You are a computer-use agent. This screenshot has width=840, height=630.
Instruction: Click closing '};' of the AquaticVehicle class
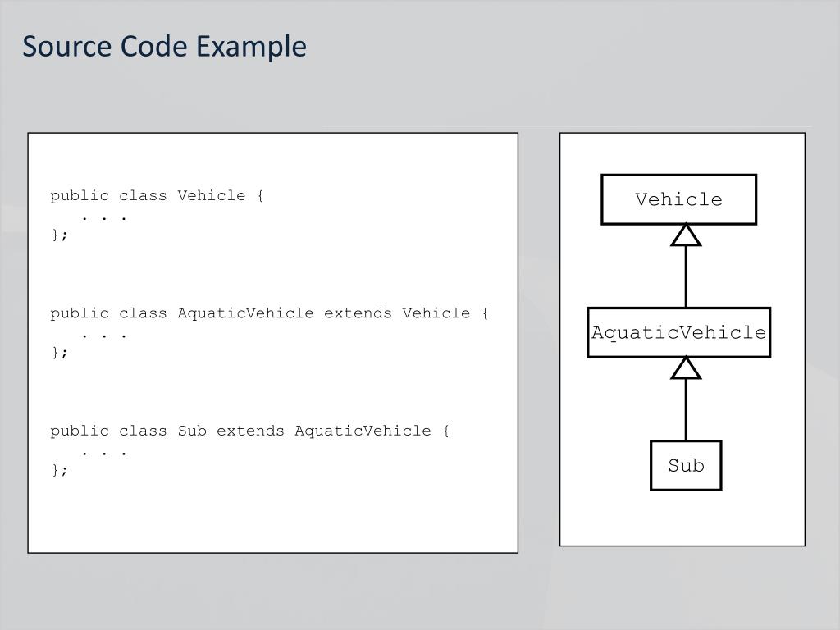(x=59, y=352)
